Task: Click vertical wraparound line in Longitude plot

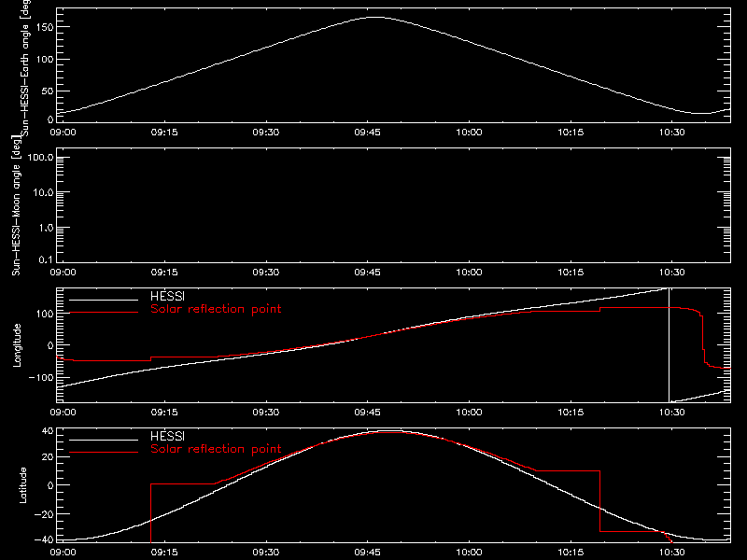Action: [x=669, y=345]
